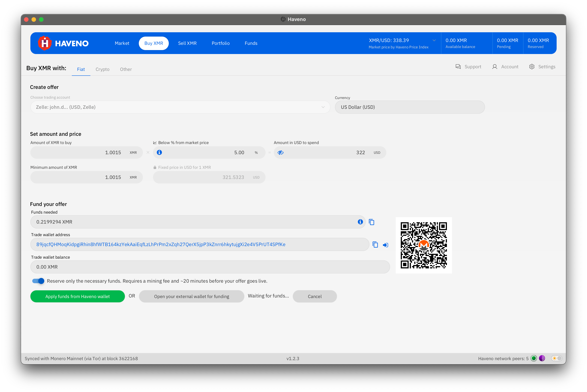Image resolution: width=587 pixels, height=392 pixels.
Task: Cancel the offer funding
Action: [x=315, y=296]
